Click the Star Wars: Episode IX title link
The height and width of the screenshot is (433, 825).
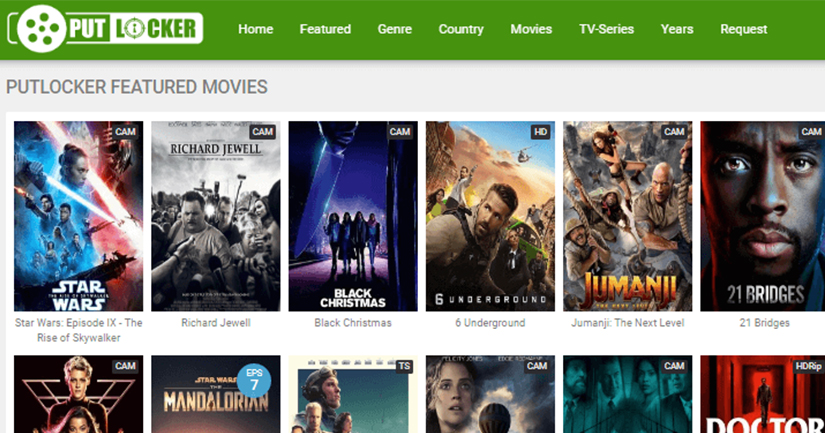(78, 330)
